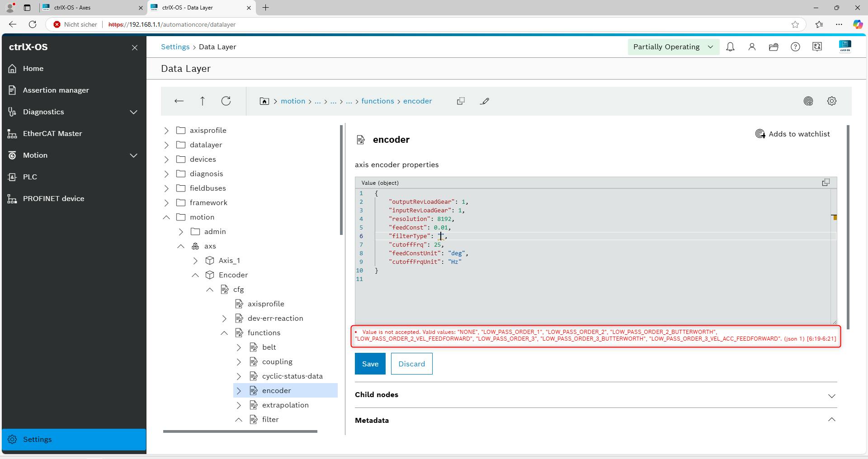Open EtherCAT Master in sidebar
This screenshot has height=459, width=868.
click(52, 134)
